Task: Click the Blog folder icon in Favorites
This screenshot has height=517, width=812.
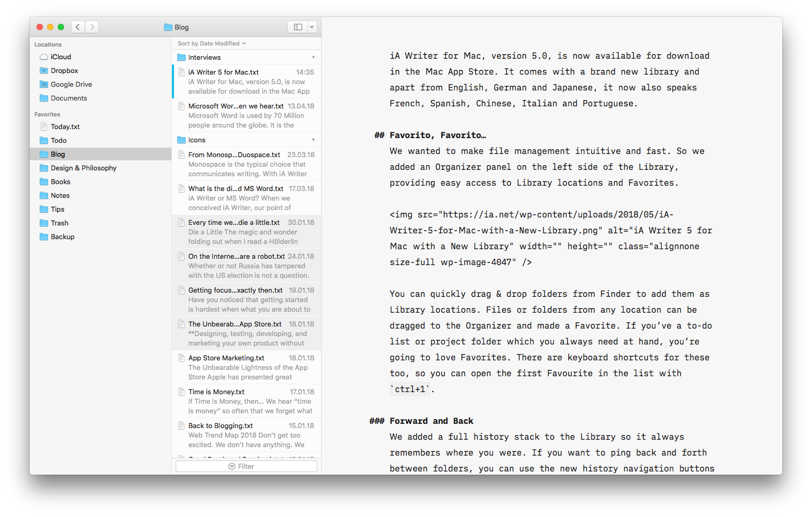Action: pyautogui.click(x=44, y=154)
